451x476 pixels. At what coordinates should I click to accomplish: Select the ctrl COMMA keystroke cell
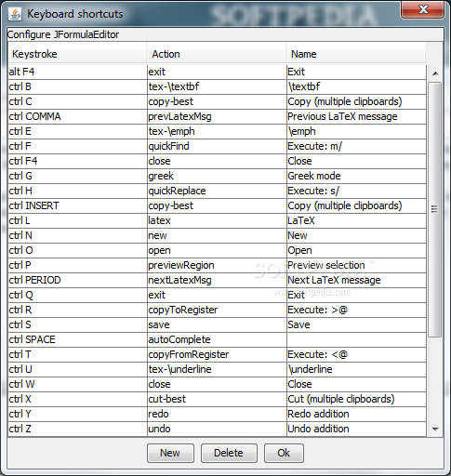point(77,116)
